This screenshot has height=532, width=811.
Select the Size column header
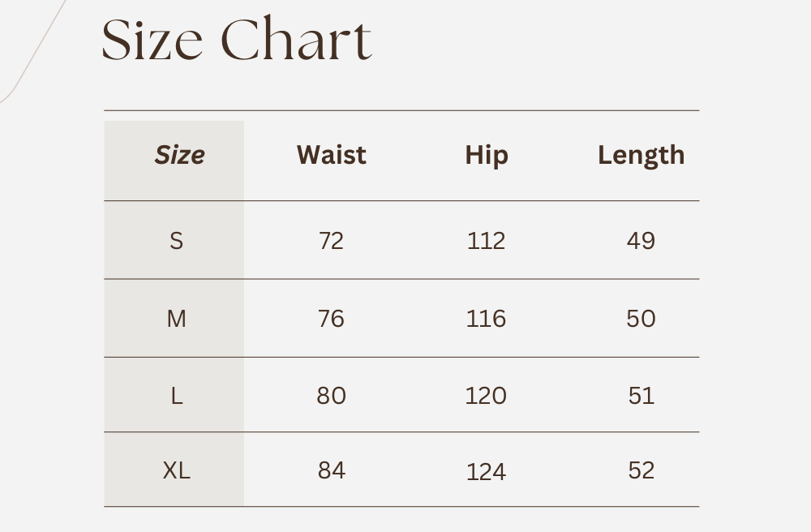pyautogui.click(x=179, y=155)
